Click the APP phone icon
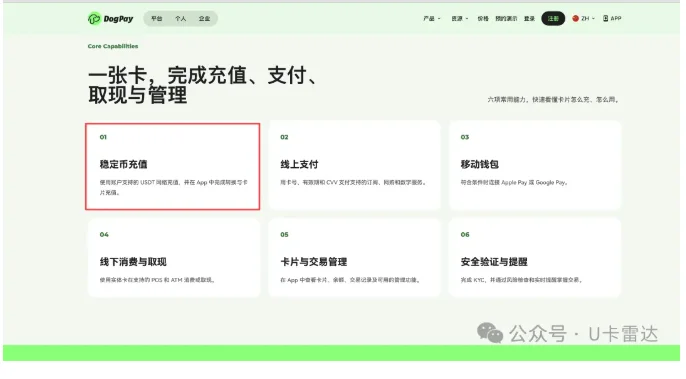The image size is (686, 379). coord(606,18)
